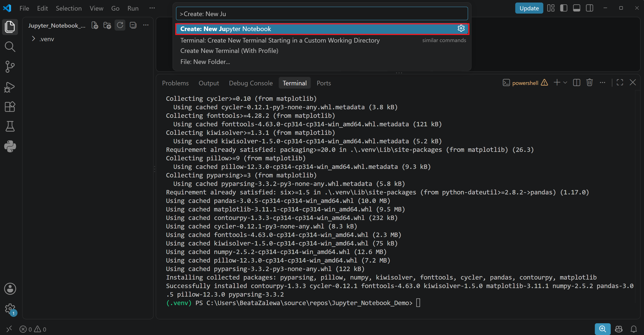Select Create New Terminal (With Profile)
The image size is (644, 335).
coord(322,51)
